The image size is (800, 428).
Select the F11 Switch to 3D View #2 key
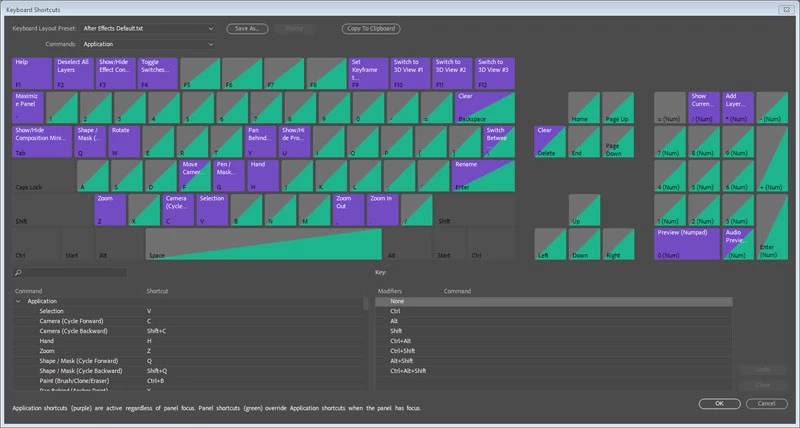tap(453, 73)
